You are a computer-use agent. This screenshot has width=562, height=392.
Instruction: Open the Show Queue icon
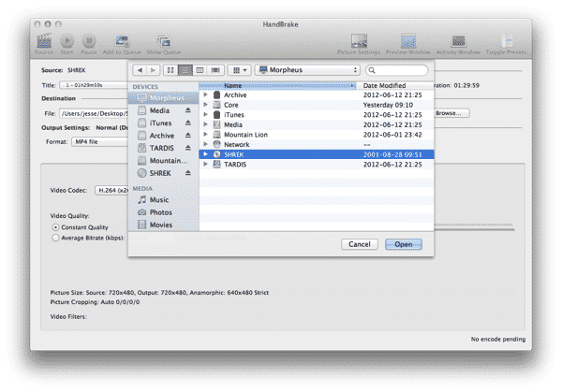click(x=163, y=40)
